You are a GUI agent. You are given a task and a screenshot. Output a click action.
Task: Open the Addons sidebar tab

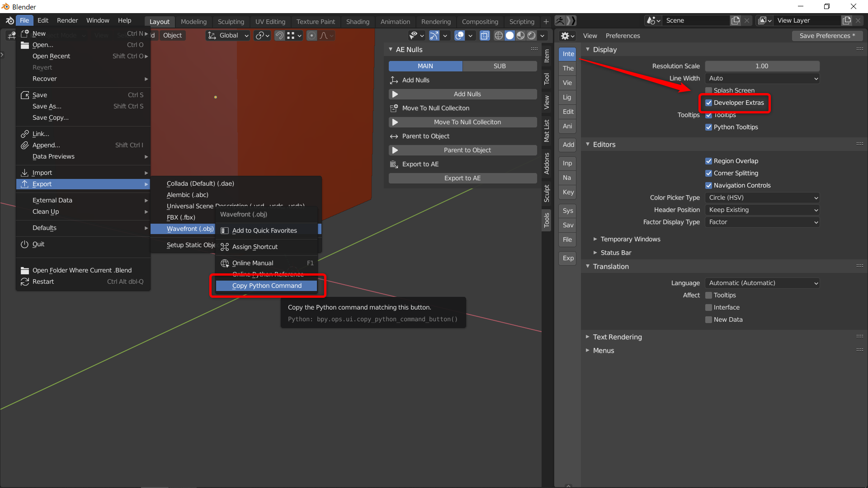pyautogui.click(x=547, y=164)
